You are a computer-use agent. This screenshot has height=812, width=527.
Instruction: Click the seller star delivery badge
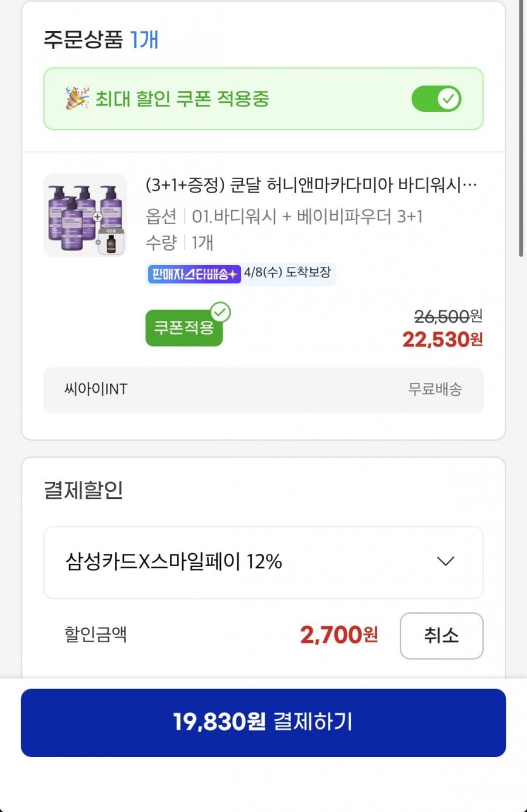pyautogui.click(x=194, y=273)
